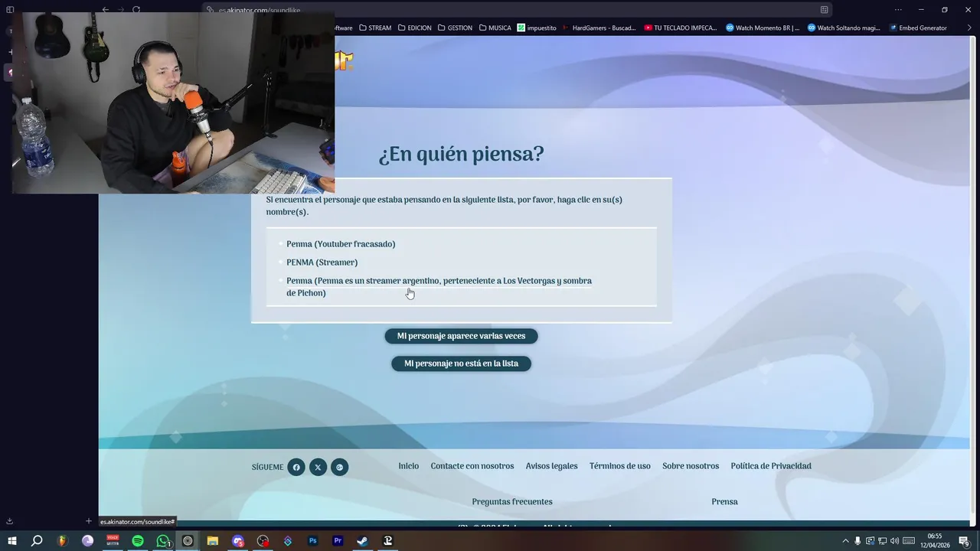Open Akinator X (Twitter) icon

pyautogui.click(x=318, y=467)
